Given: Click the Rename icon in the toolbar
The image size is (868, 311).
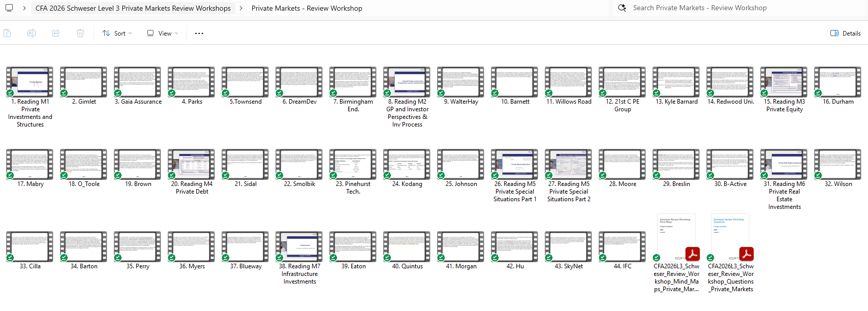Looking at the screenshot, I should [32, 33].
